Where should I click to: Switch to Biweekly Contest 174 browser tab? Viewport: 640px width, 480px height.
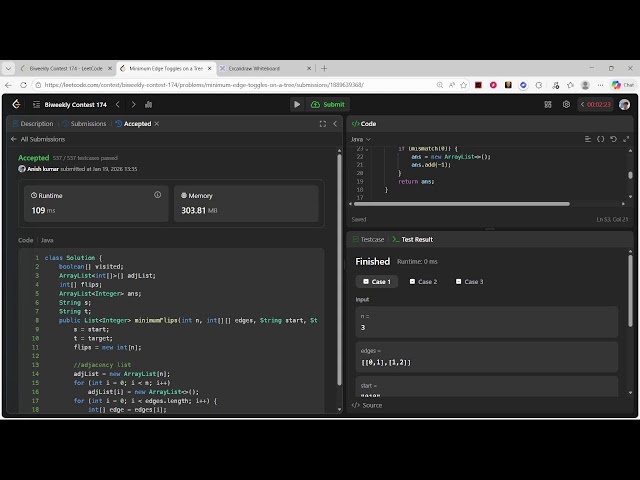click(x=66, y=69)
